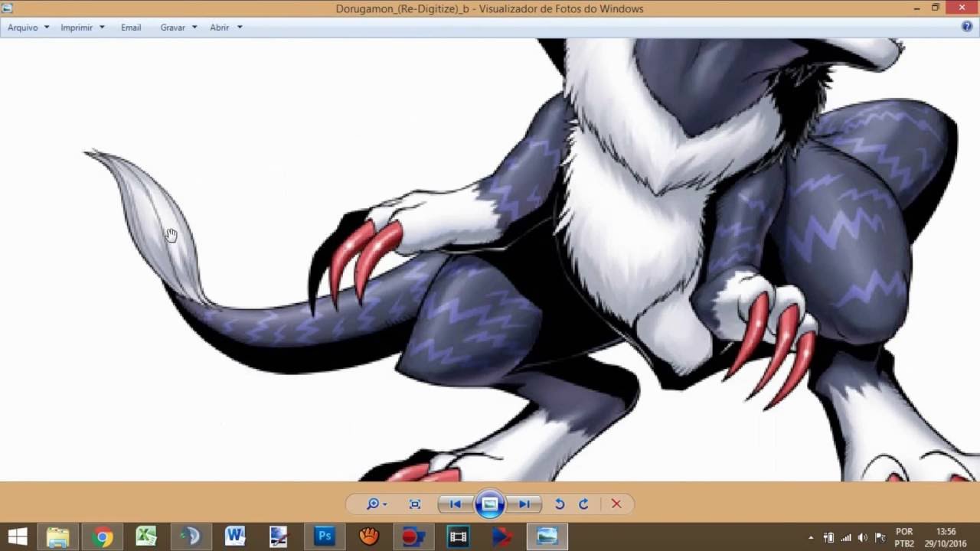
Task: Open the Abrir menu
Action: click(x=226, y=27)
